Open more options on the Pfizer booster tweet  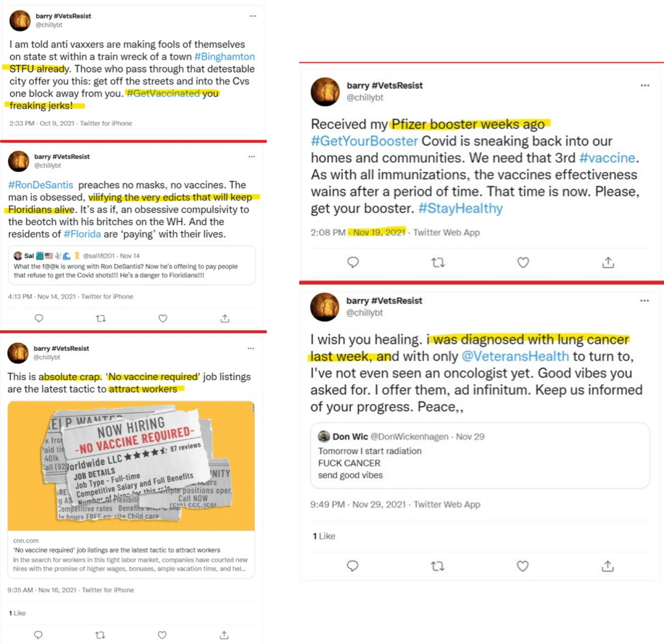coord(645,86)
